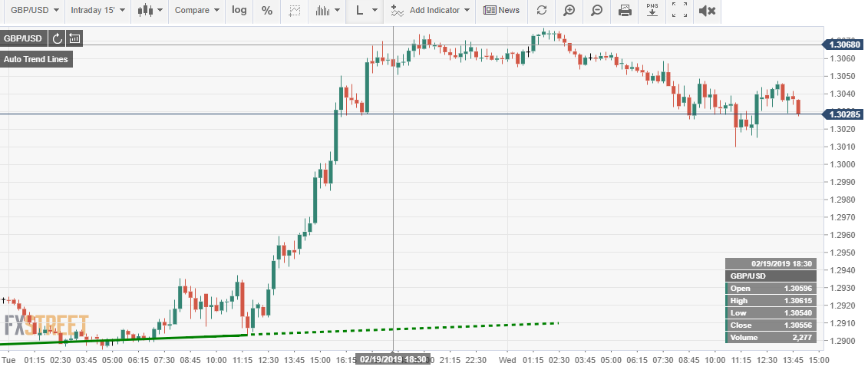
Task: Click the GBP/USD header in the data box
Action: point(771,276)
